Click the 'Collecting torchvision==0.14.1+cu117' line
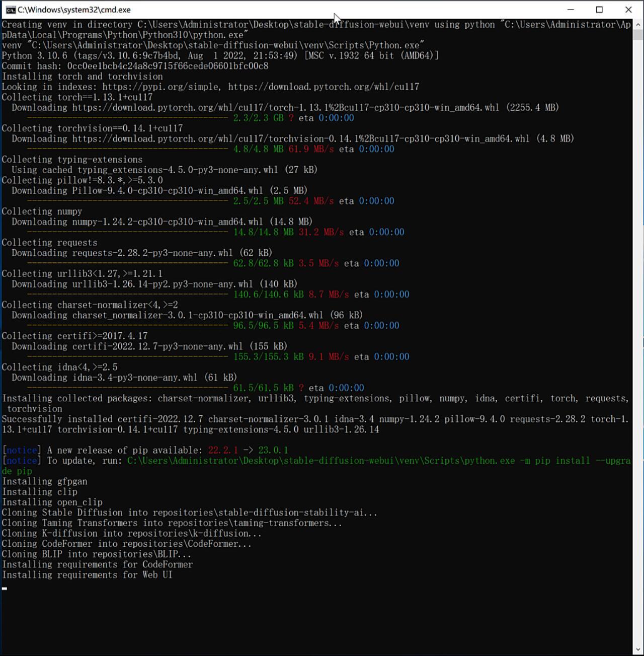This screenshot has height=656, width=644. (93, 128)
